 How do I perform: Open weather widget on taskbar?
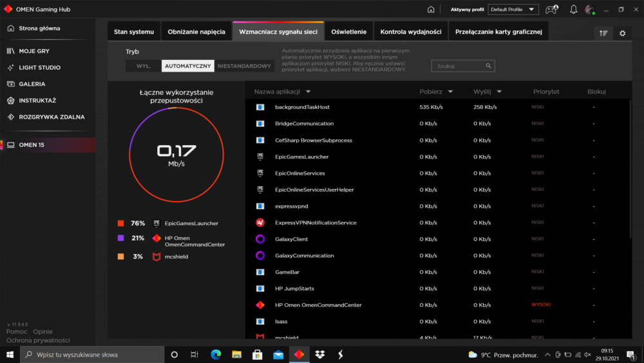(x=503, y=355)
